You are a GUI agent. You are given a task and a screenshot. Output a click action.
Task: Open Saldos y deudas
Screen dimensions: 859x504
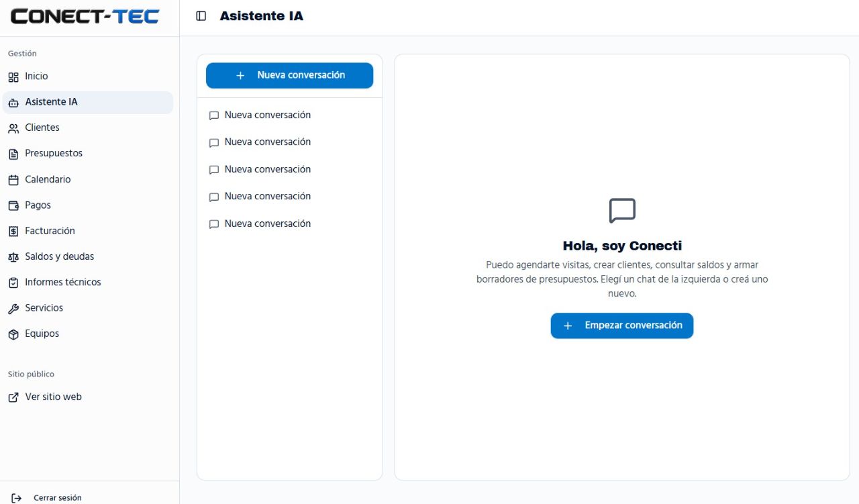pyautogui.click(x=88, y=257)
